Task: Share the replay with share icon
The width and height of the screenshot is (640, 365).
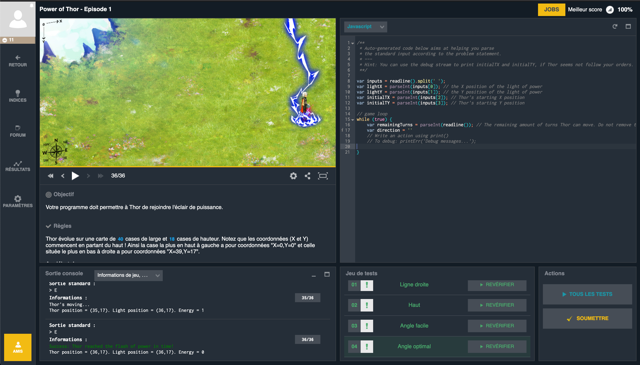Action: pos(307,176)
